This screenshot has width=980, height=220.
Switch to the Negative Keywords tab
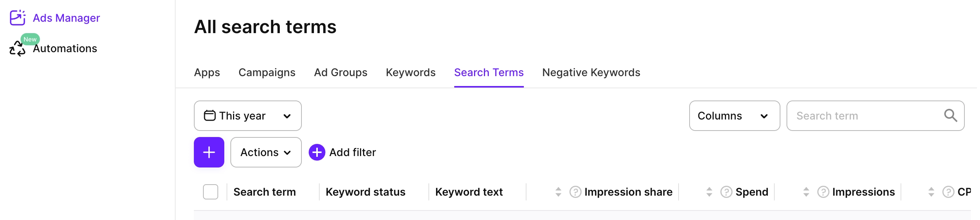point(590,72)
